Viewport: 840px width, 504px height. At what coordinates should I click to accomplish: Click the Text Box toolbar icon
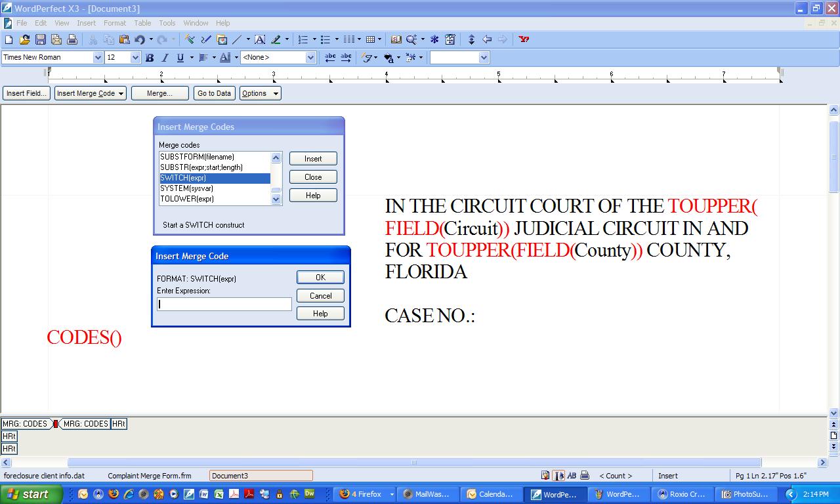(x=260, y=39)
